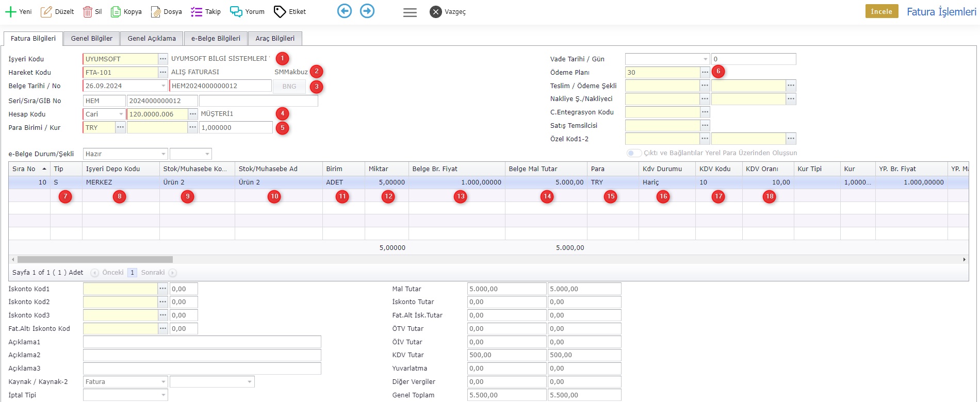Click the Açıklama2 input field
The width and height of the screenshot is (980, 402).
coord(202,355)
